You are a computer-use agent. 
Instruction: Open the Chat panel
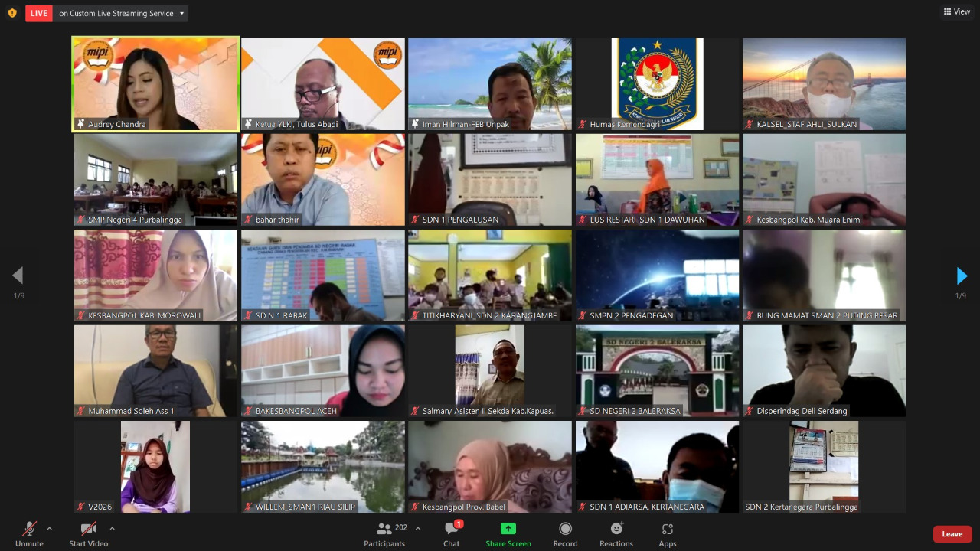pos(452,534)
